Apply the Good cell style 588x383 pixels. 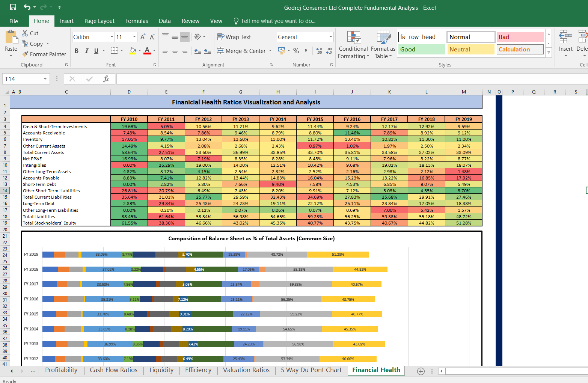(422, 49)
